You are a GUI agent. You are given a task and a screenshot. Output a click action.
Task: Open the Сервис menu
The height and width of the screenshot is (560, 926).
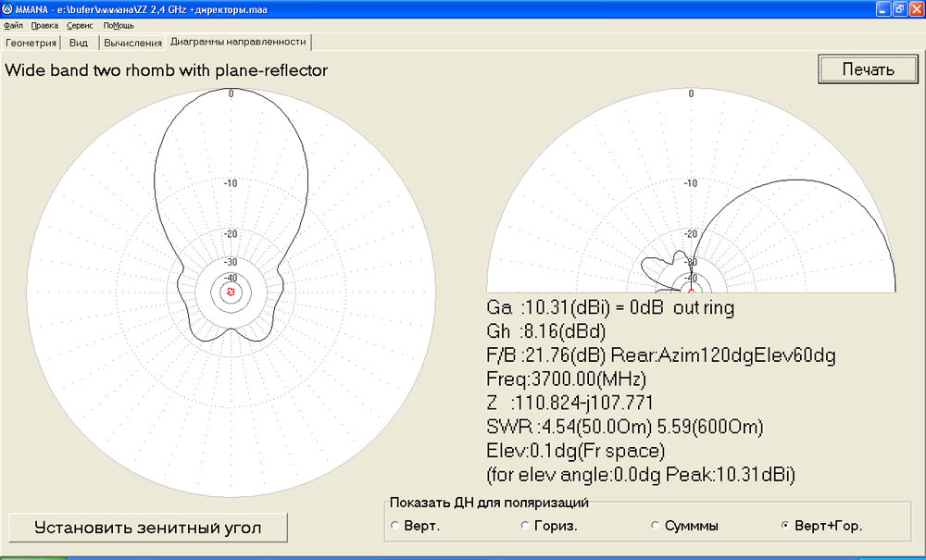click(x=80, y=25)
